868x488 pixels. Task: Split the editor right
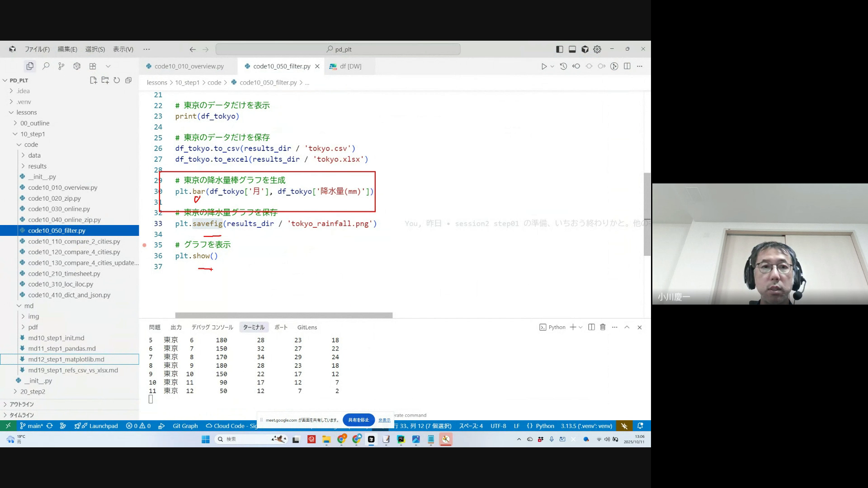click(x=627, y=66)
